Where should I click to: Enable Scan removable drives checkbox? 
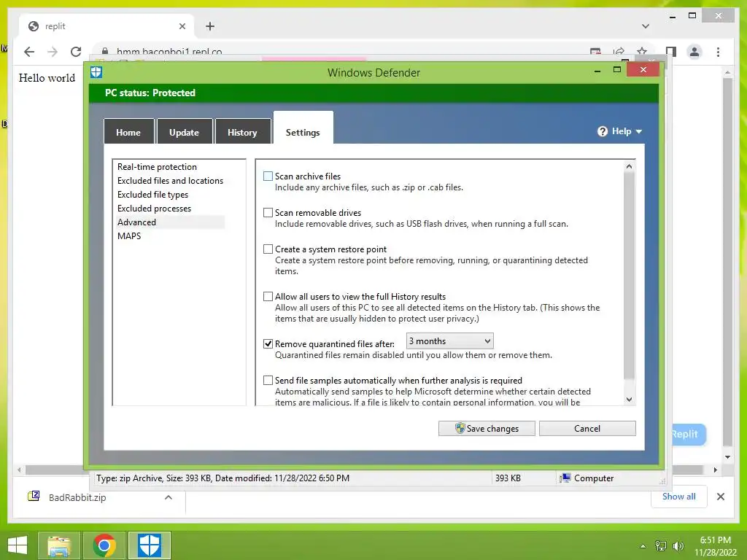click(268, 212)
